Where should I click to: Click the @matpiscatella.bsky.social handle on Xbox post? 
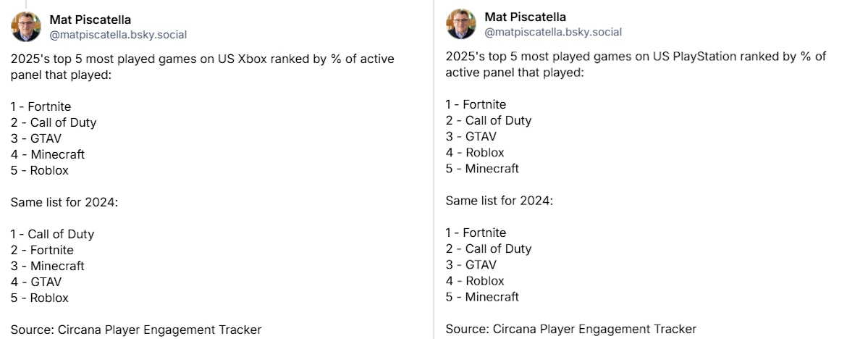click(118, 34)
